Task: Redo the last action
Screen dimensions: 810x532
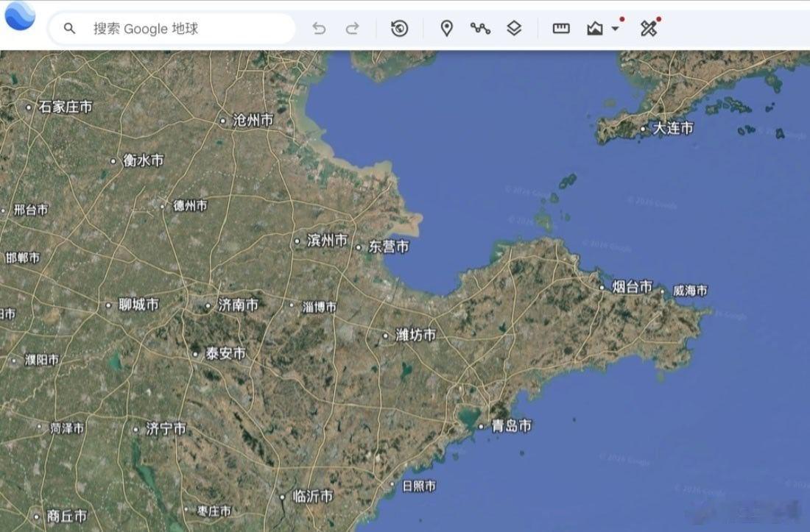Action: pyautogui.click(x=352, y=29)
